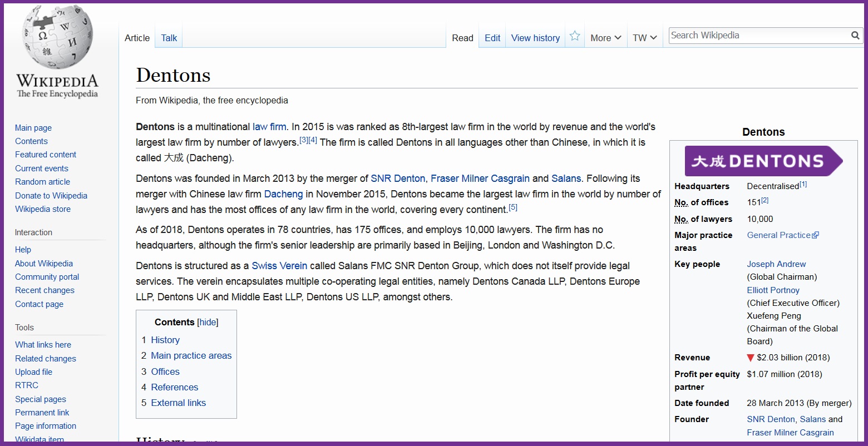
Task: Open Featured content link
Action: click(46, 155)
